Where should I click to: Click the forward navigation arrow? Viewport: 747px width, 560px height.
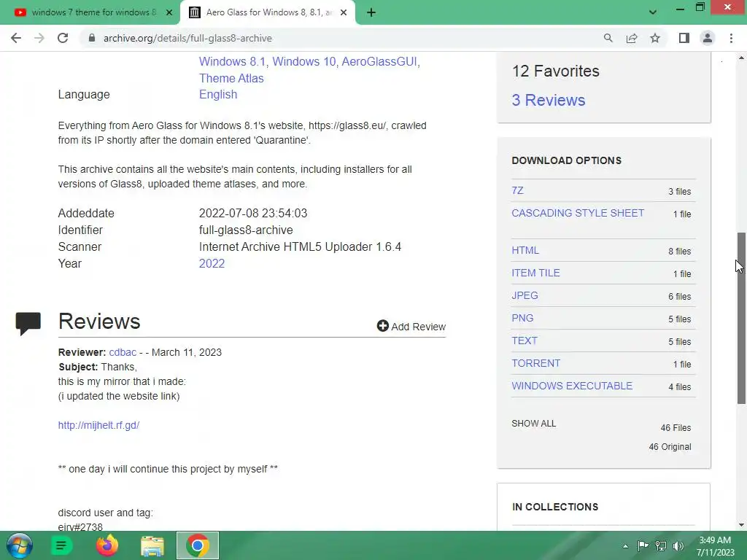pos(39,38)
